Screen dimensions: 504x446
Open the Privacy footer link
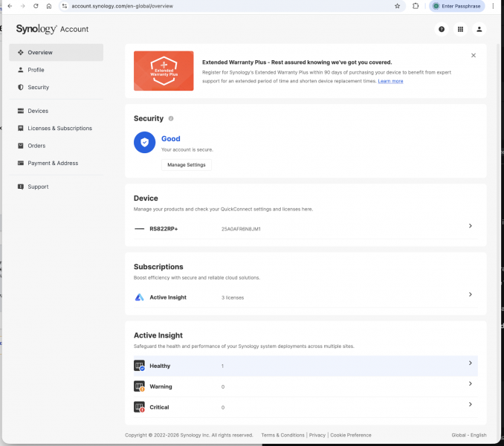point(317,435)
